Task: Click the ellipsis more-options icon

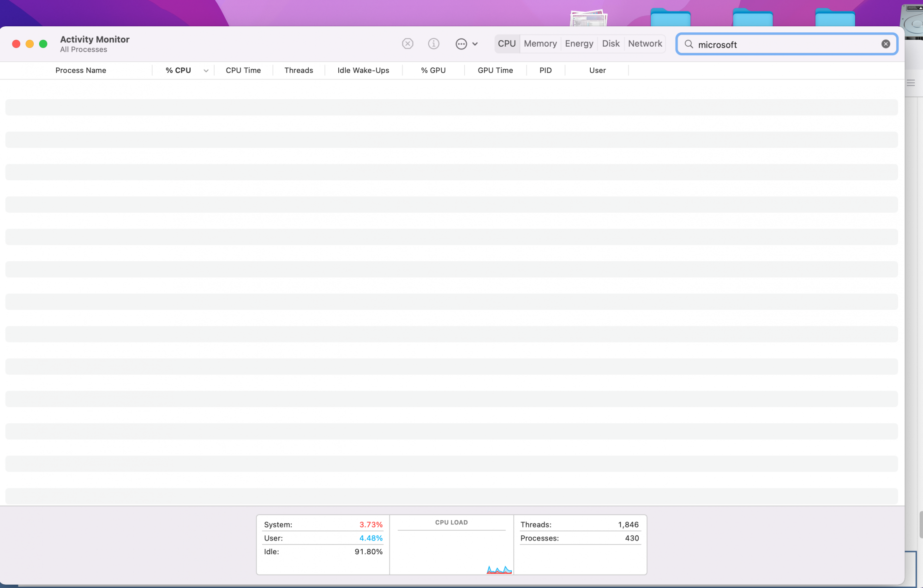Action: 461,44
